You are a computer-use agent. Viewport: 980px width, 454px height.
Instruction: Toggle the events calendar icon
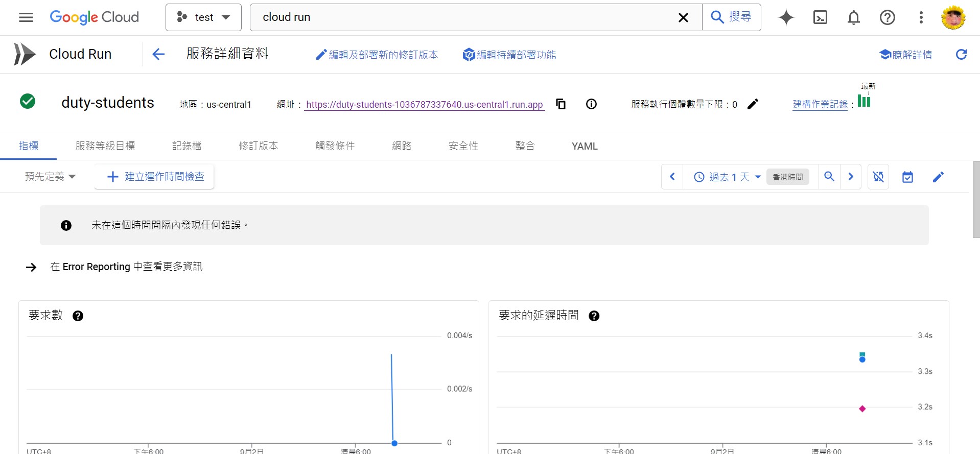(907, 177)
